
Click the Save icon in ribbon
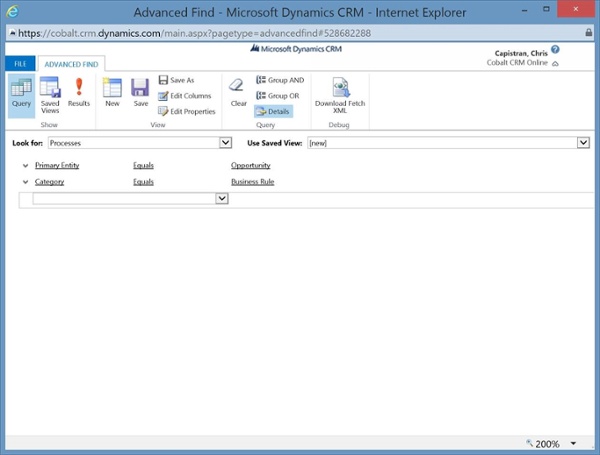(141, 92)
